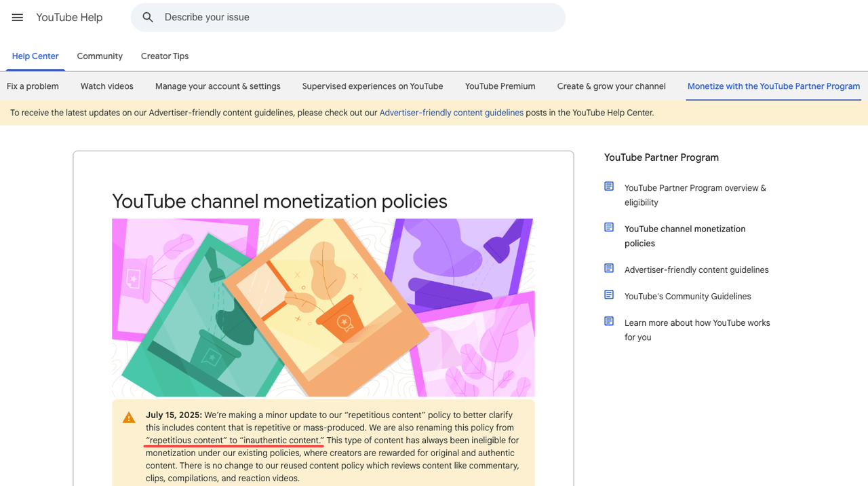Screen dimensions: 868x486
Task: Click the article icon beside YouTube channel monetization policies
Action: pos(609,227)
